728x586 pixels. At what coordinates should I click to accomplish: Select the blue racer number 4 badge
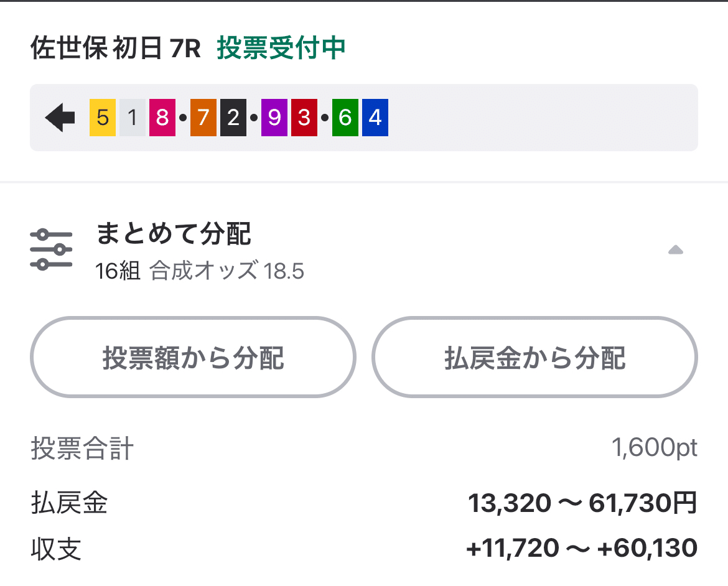[375, 117]
